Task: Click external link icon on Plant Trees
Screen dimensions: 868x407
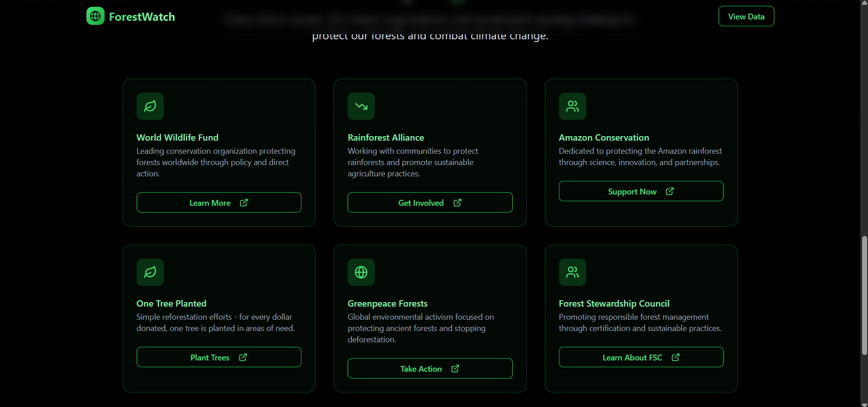Action: click(243, 357)
